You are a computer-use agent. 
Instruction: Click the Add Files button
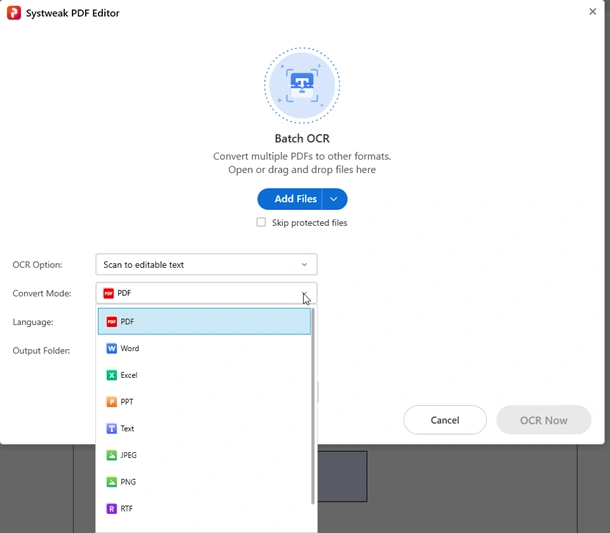tap(290, 199)
